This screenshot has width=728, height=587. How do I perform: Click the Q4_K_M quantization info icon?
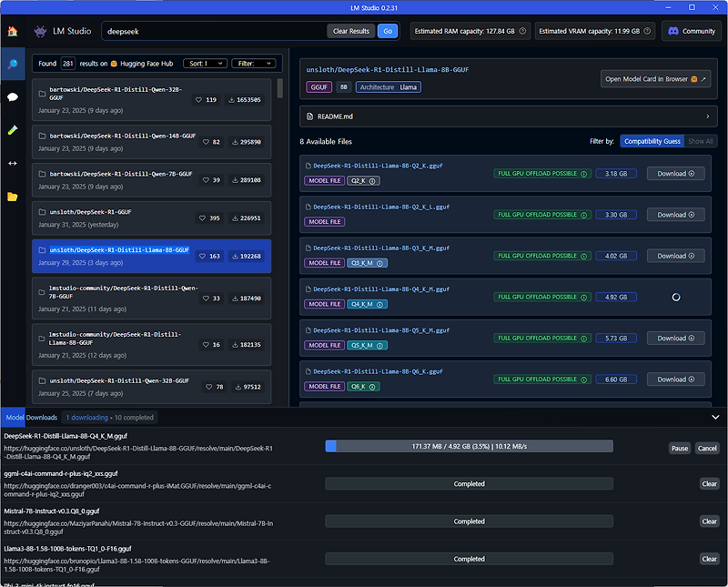[379, 305]
